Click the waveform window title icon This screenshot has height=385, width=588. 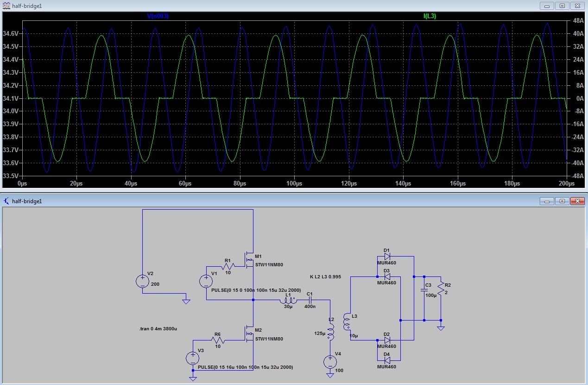pyautogui.click(x=6, y=6)
